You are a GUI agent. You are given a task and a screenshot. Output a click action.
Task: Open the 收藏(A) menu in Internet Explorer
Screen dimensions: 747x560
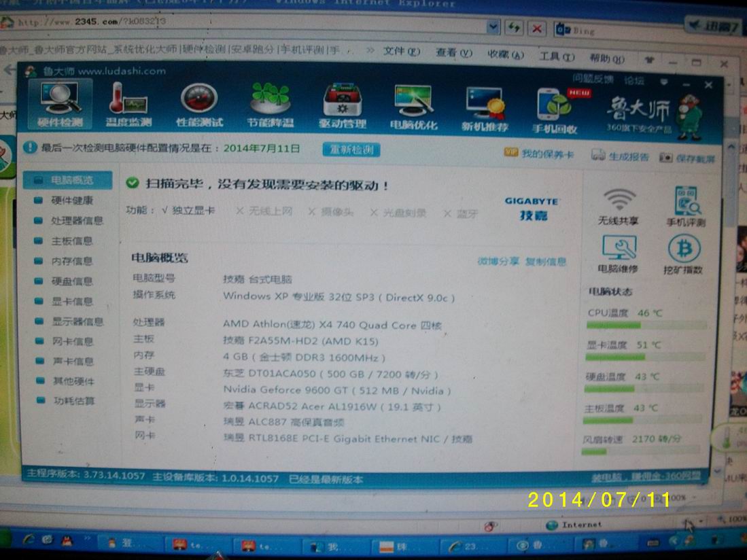[506, 55]
